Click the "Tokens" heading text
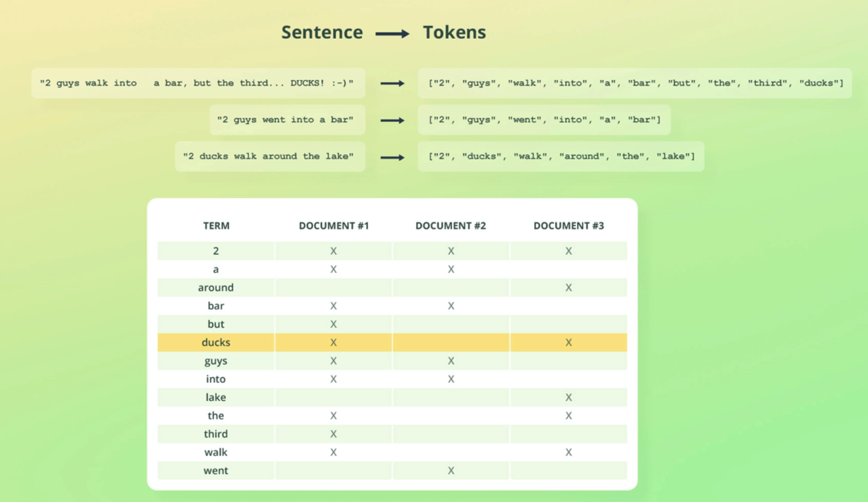This screenshot has width=868, height=502. [454, 33]
